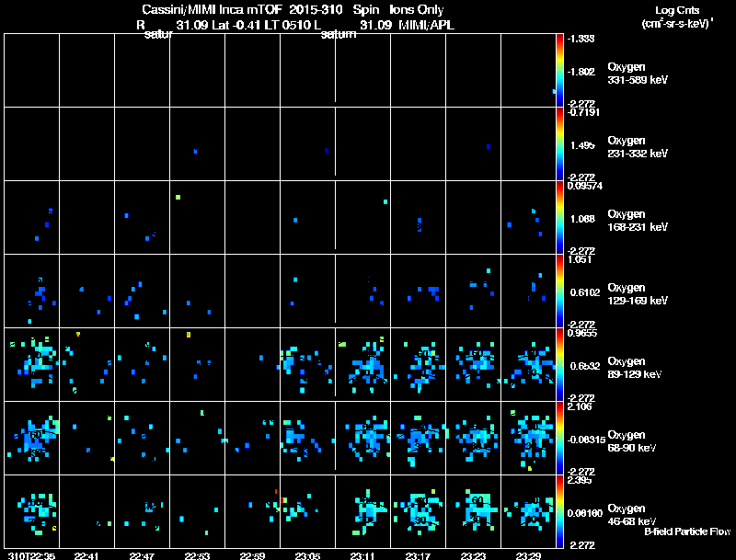Click the Oxygen 168-231 keV color bar
Image resolution: width=736 pixels, height=560 pixels.
[559, 218]
